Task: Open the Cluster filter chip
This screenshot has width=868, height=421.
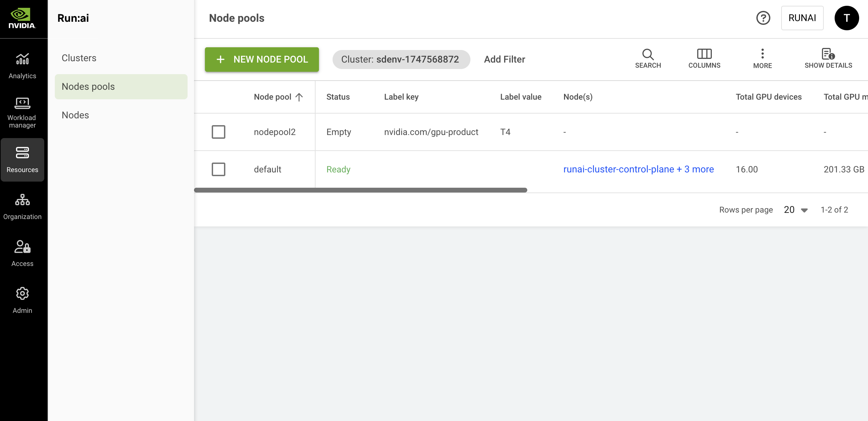Action: click(401, 60)
